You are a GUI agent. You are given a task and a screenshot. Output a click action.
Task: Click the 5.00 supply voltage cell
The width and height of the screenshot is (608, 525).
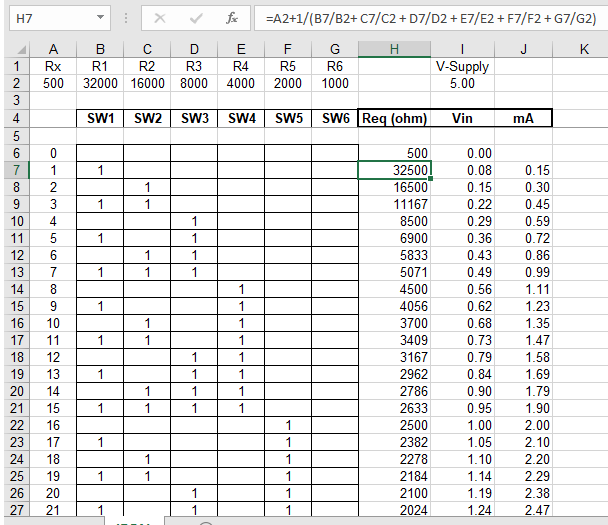[x=462, y=83]
